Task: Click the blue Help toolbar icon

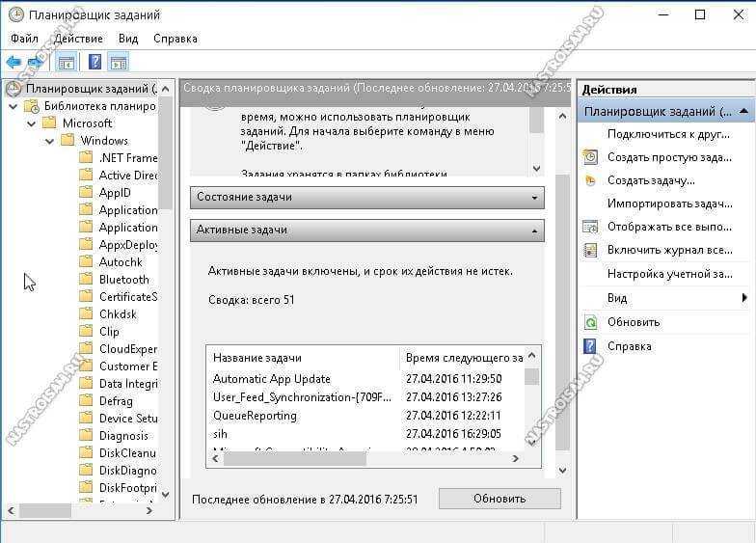Action: click(x=94, y=62)
